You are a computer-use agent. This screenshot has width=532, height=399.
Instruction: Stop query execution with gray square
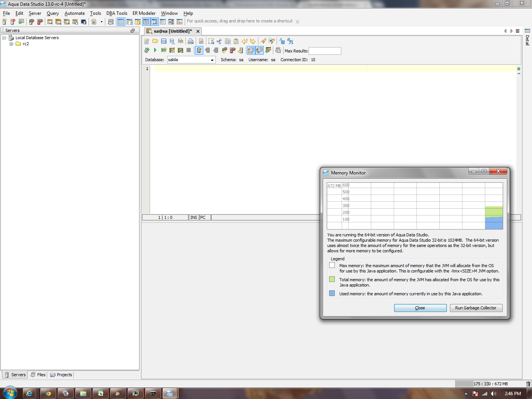189,50
